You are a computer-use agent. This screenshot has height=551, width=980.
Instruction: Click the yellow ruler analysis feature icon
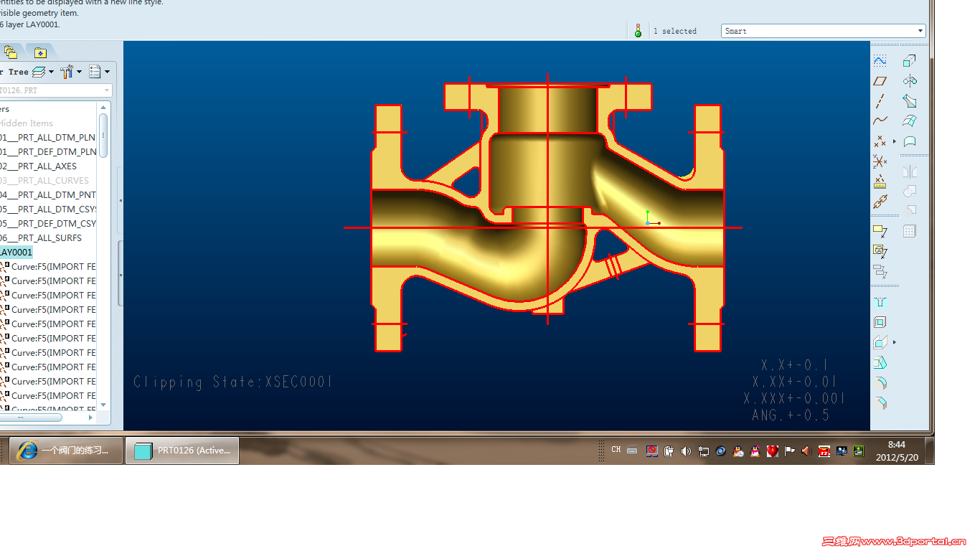pos(880,182)
